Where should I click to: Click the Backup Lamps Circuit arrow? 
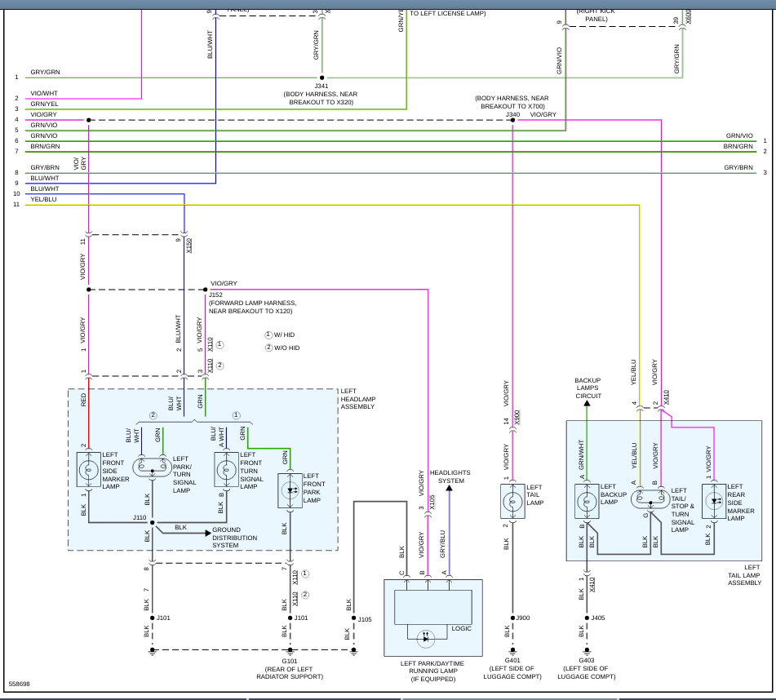[x=587, y=403]
